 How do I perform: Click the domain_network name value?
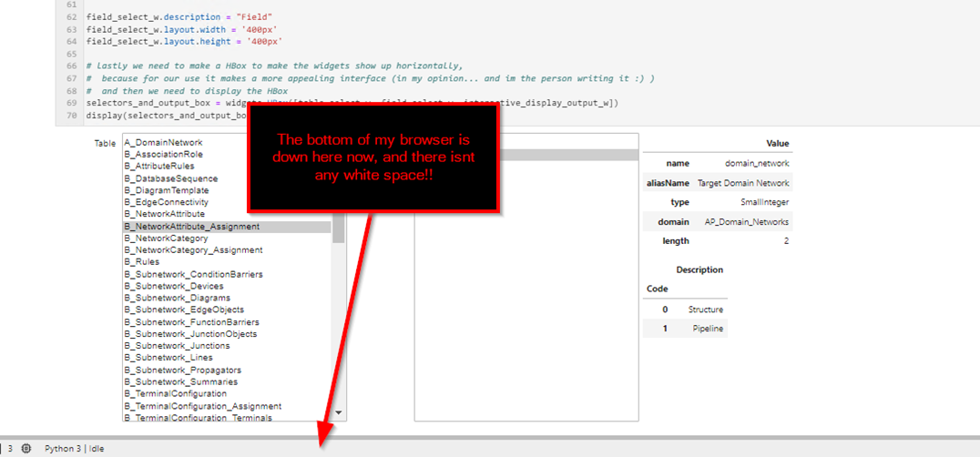click(757, 164)
